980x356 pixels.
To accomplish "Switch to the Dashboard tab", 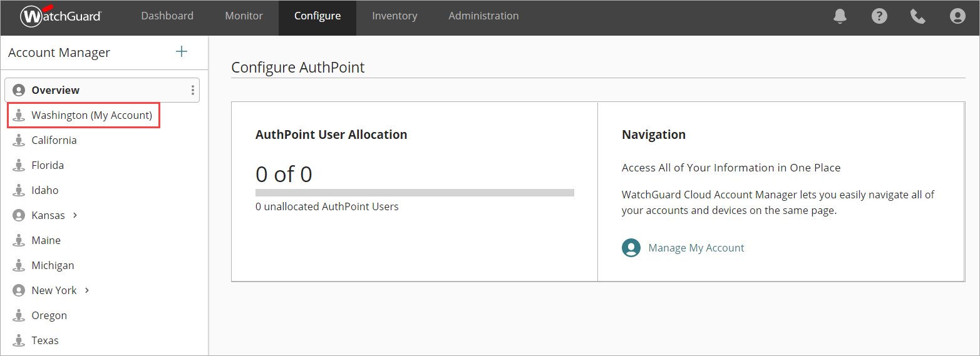I will 167,16.
